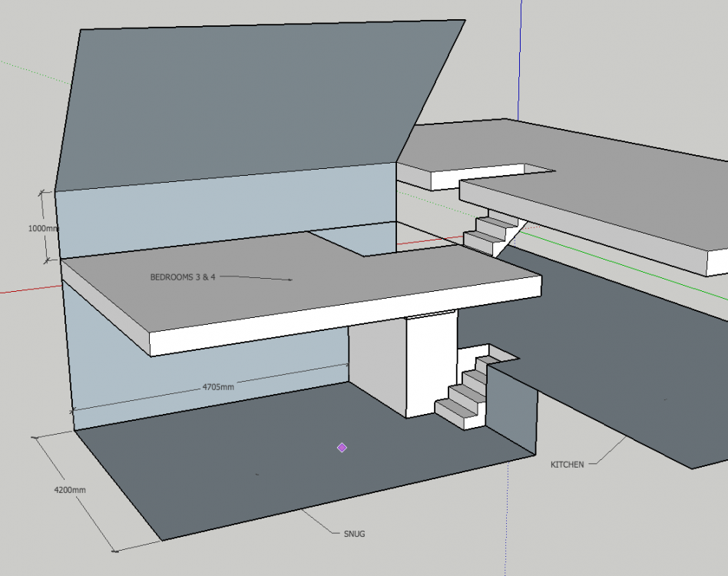The image size is (728, 576).
Task: Click the purple diamond marker on snug floor
Action: 342,448
